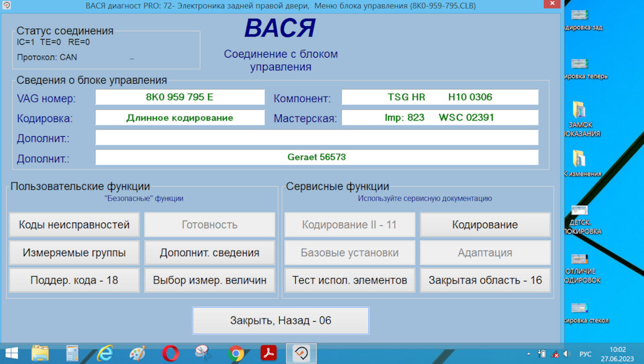Screen dimensions: 644x364
Task: Click the volume speaker tray icon
Action: coord(568,354)
